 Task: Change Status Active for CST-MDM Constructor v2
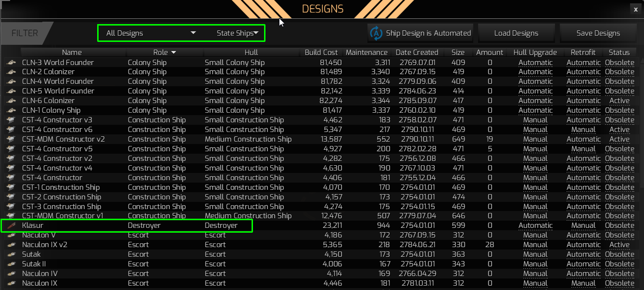coord(619,139)
